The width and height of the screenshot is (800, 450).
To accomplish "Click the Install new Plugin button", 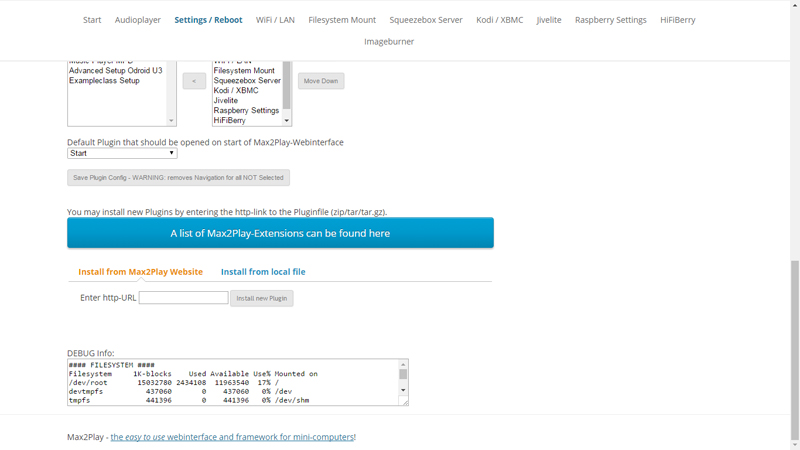I will (262, 298).
